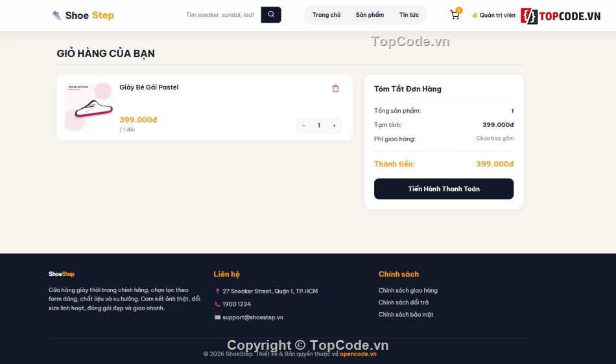Go to Trang chủ menu item
The image size is (616, 364).
(x=326, y=15)
